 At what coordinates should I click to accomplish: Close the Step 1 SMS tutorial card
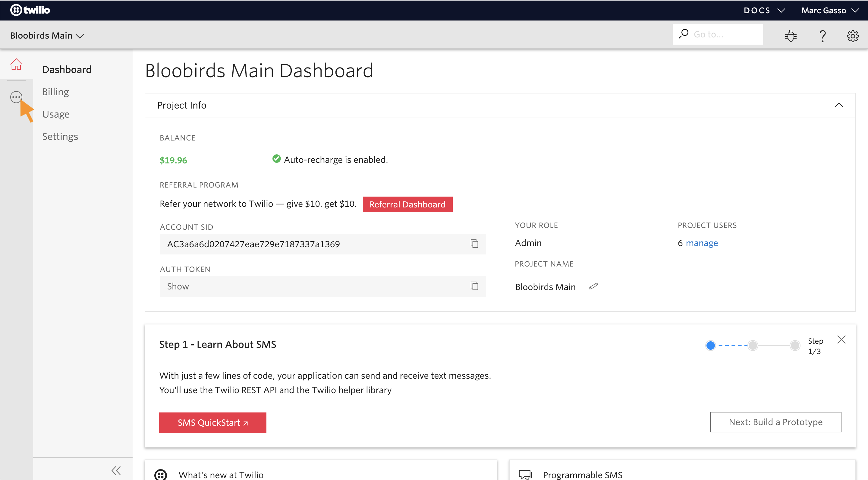pyautogui.click(x=841, y=339)
